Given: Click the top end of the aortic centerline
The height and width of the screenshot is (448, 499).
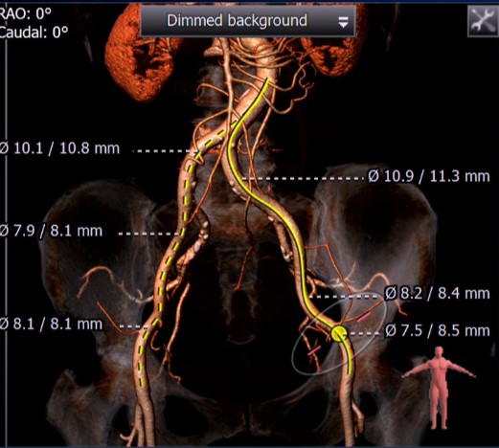Looking at the screenshot, I should [267, 79].
